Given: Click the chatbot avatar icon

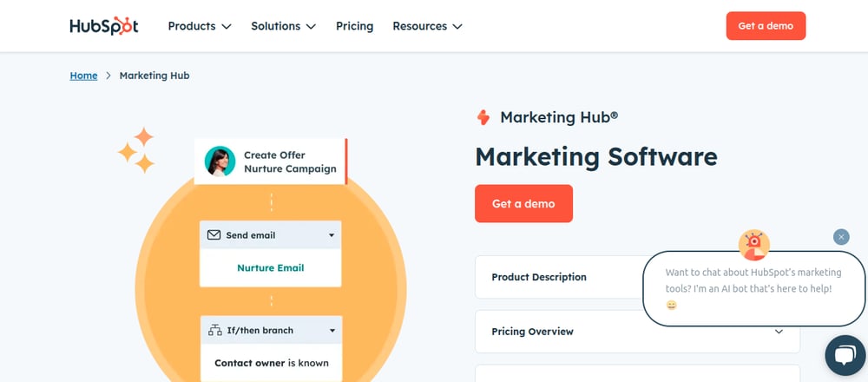Looking at the screenshot, I should click(754, 245).
